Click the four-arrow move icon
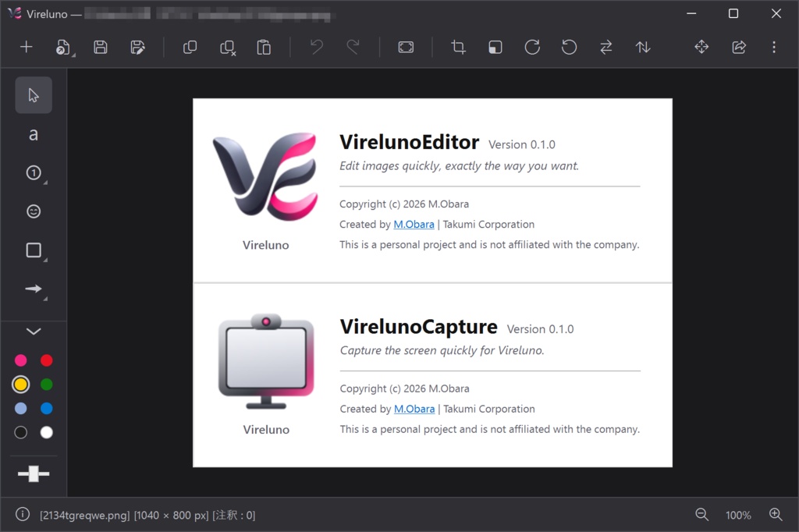The height and width of the screenshot is (532, 799). tap(701, 48)
